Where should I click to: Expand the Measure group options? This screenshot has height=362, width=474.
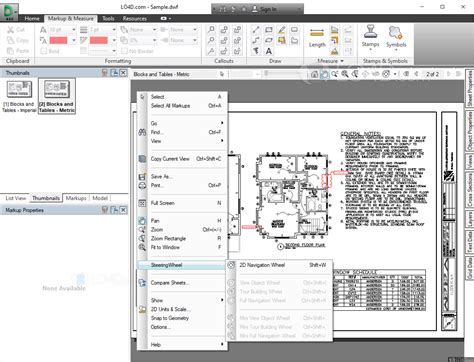pos(342,61)
